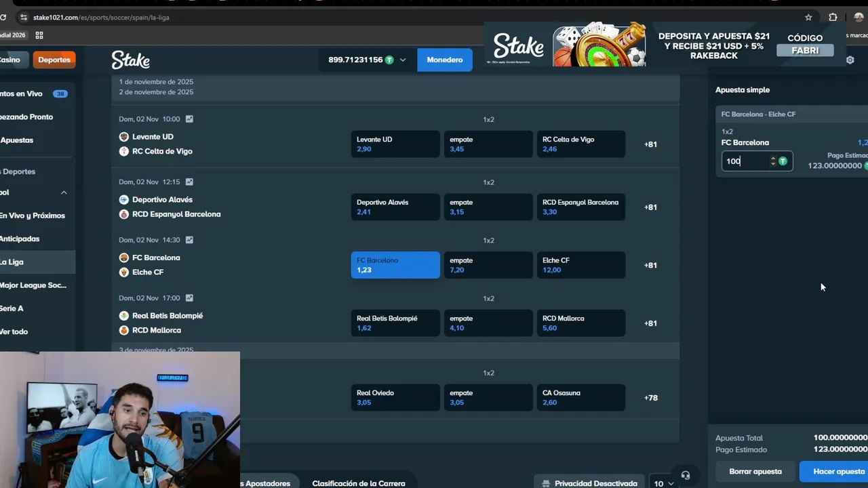
Task: Collapse the football section chevron in sidebar
Action: [64, 192]
